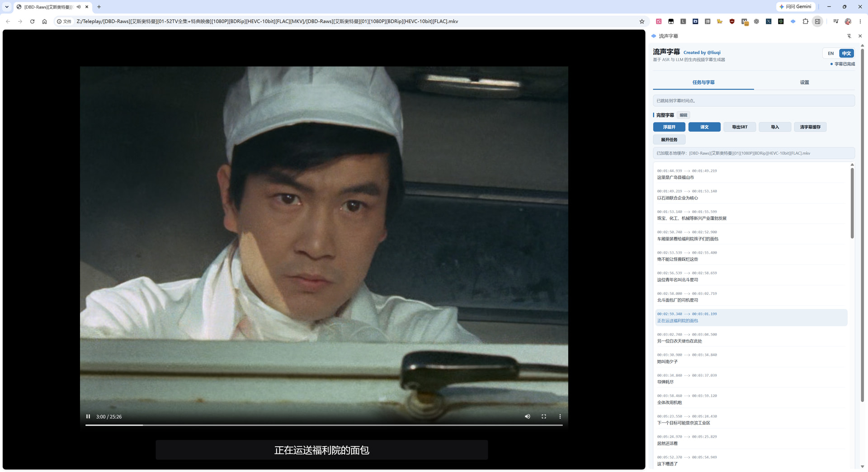
Task: Jump to subtitle 这里是广岛县福山市
Action: tap(751, 174)
